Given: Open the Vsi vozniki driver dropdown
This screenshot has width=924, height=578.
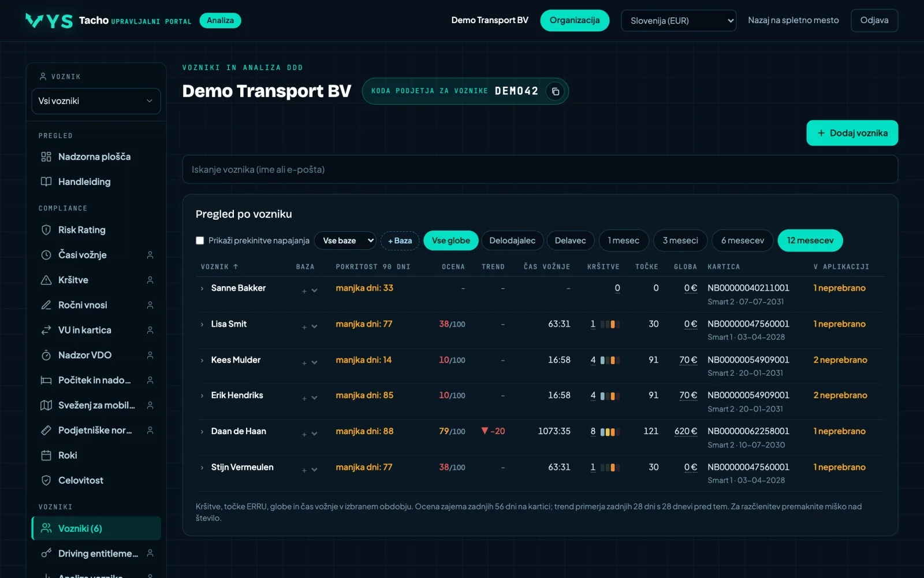Looking at the screenshot, I should (x=96, y=101).
